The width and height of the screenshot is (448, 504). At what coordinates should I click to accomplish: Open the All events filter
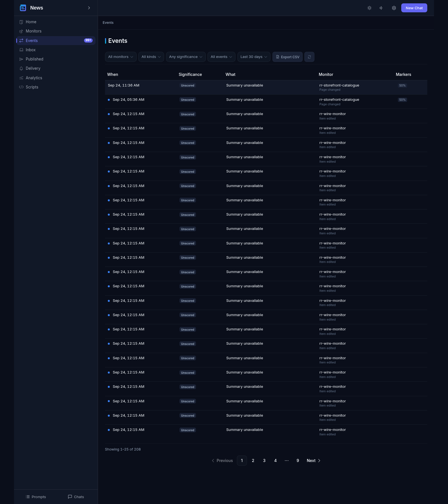click(221, 57)
